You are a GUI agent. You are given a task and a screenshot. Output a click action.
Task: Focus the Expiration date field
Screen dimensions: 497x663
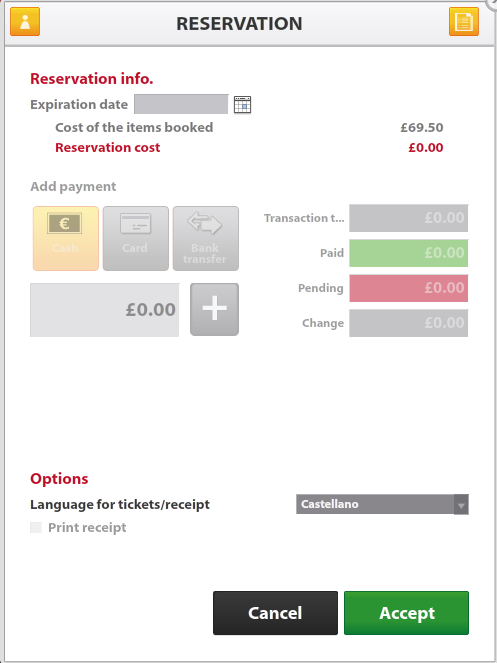[181, 104]
